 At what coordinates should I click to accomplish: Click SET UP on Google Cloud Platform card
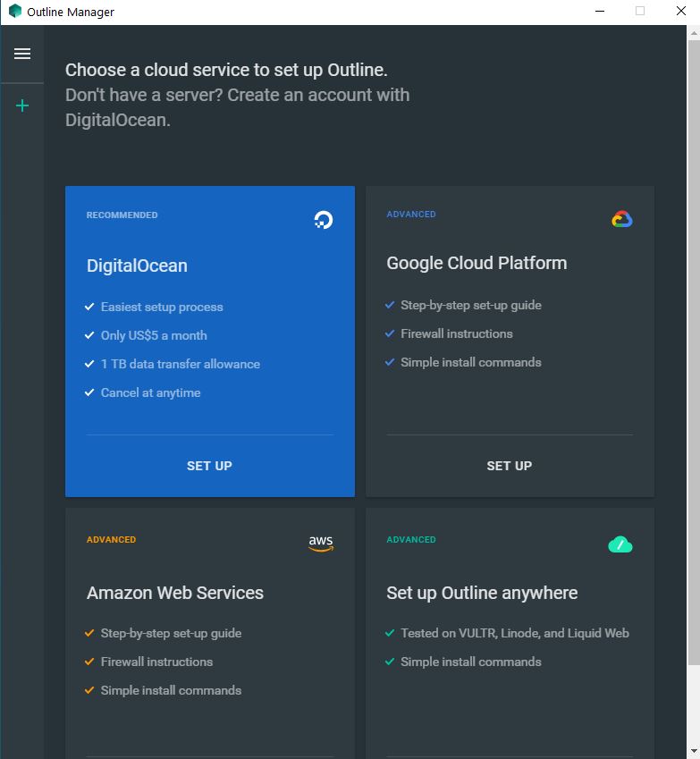coord(510,466)
